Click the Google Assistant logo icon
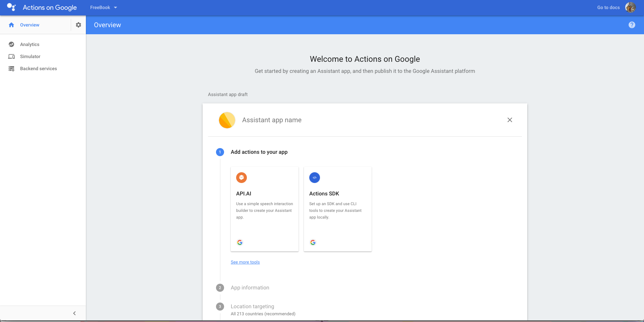The height and width of the screenshot is (322, 644). pos(11,7)
